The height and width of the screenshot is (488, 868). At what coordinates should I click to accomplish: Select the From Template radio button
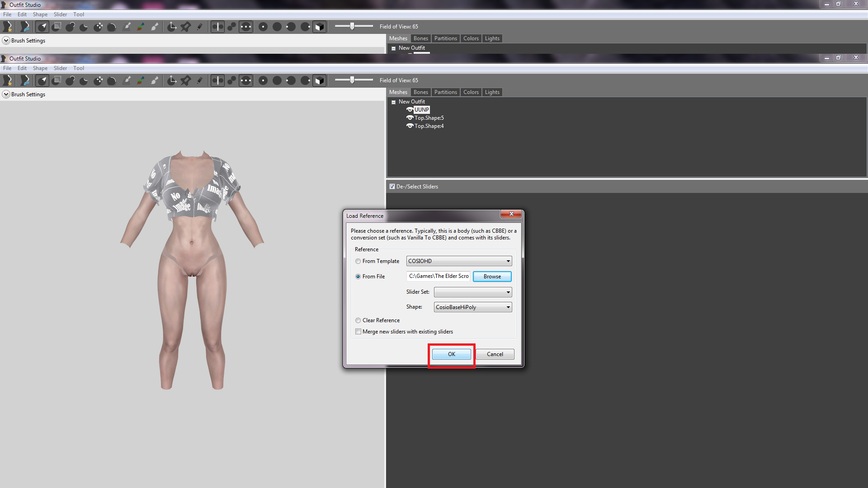358,261
